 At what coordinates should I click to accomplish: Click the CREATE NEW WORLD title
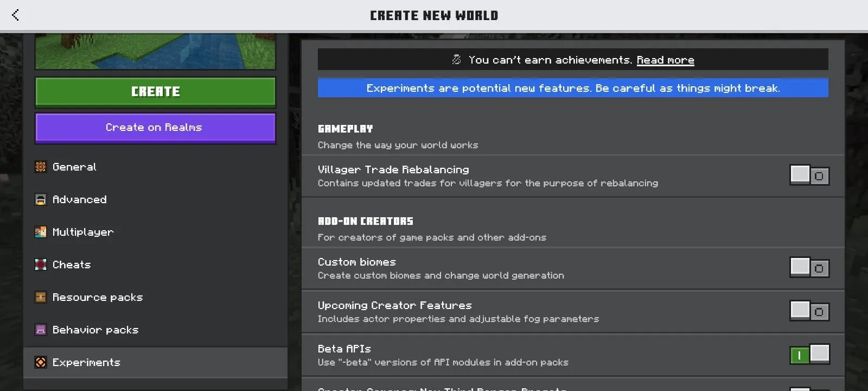434,15
